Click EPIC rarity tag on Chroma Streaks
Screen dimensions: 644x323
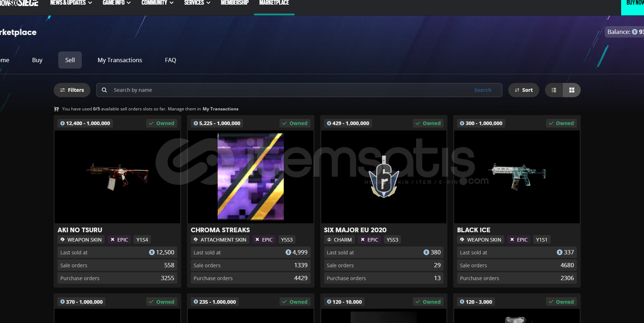click(x=264, y=240)
